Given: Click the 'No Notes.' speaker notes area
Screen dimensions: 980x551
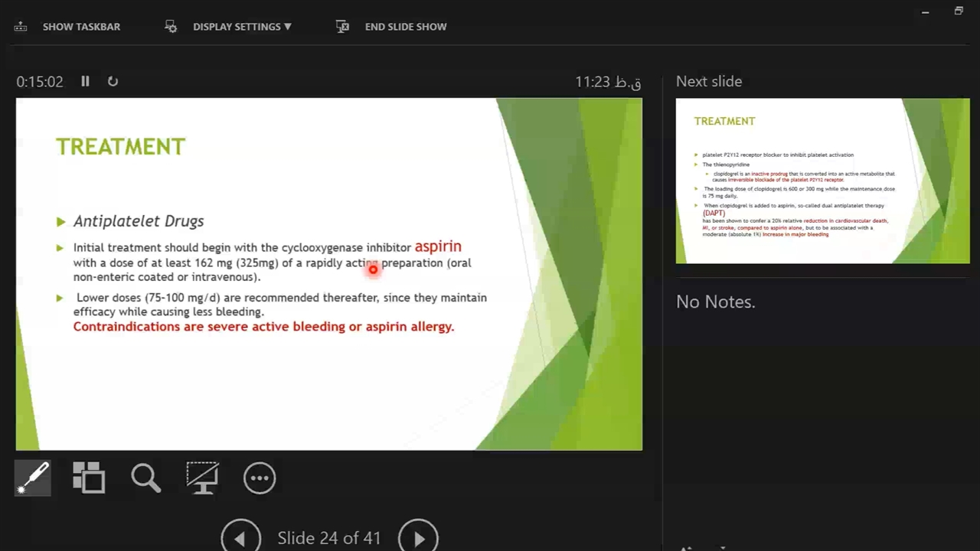Looking at the screenshot, I should click(716, 302).
